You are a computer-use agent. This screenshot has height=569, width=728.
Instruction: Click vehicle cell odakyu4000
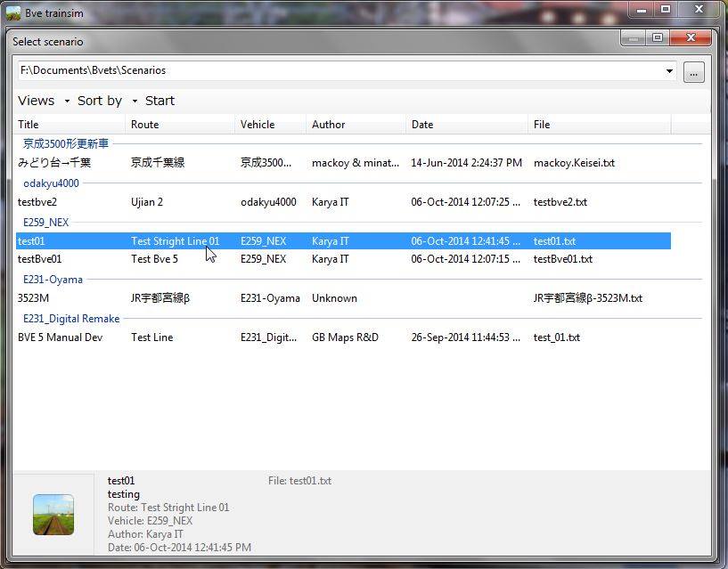click(x=268, y=202)
